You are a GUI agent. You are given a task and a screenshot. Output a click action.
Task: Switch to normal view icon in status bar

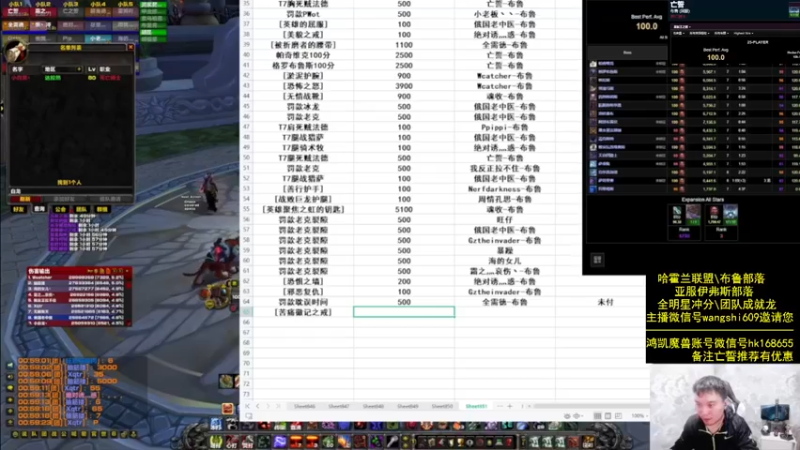coord(597,416)
